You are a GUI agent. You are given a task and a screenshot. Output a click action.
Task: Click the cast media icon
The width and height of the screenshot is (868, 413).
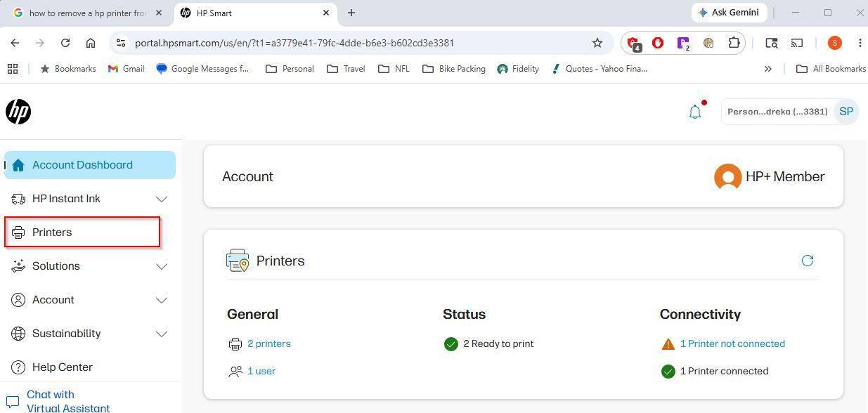click(797, 43)
